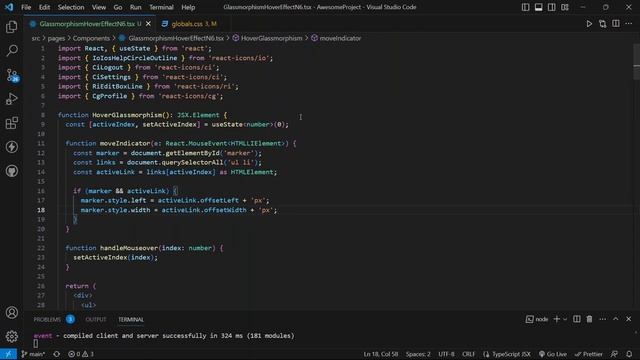
Task: Open the Terminal menu
Action: click(161, 7)
